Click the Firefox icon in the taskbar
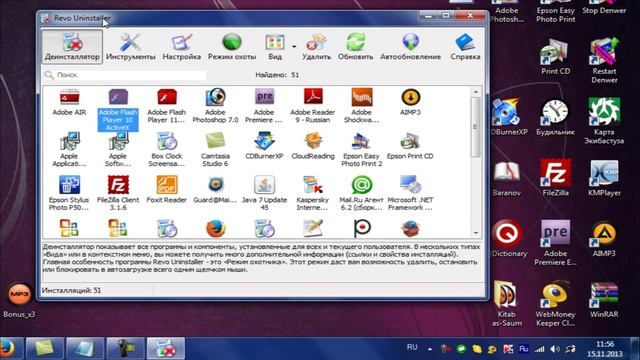 click(7, 349)
